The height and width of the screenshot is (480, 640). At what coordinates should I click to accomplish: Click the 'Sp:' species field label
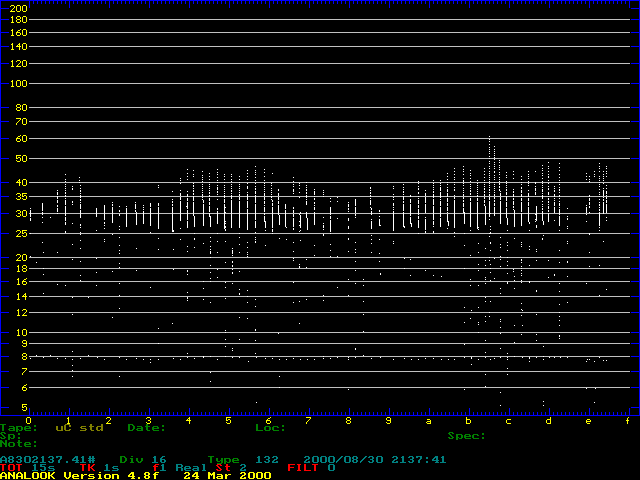point(11,436)
